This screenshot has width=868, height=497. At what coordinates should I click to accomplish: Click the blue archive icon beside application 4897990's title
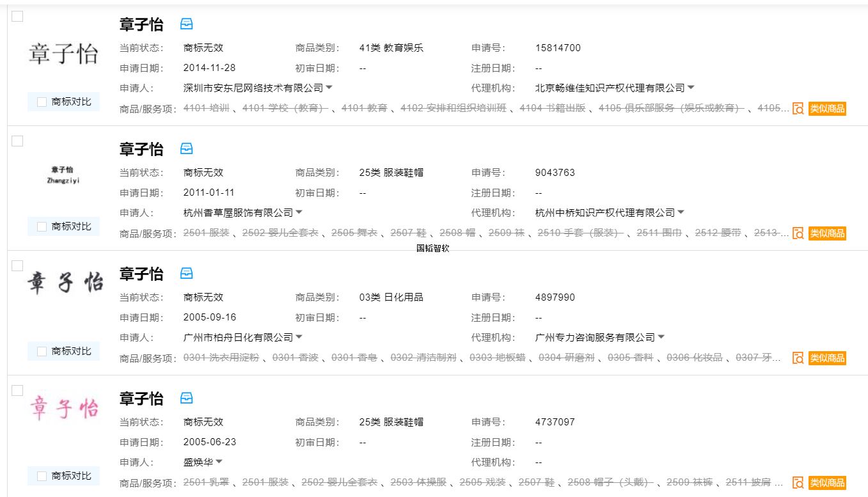pyautogui.click(x=186, y=274)
